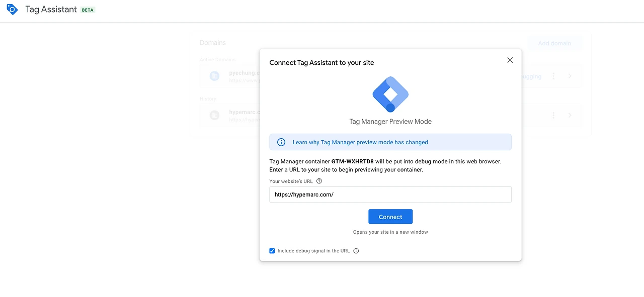Expand the hypemarc history row chevron
Image resolution: width=644 pixels, height=297 pixels.
tap(570, 115)
